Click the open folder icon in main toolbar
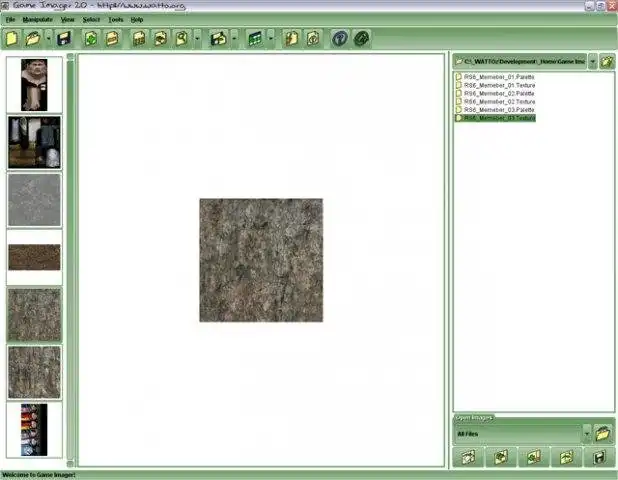 (33, 38)
